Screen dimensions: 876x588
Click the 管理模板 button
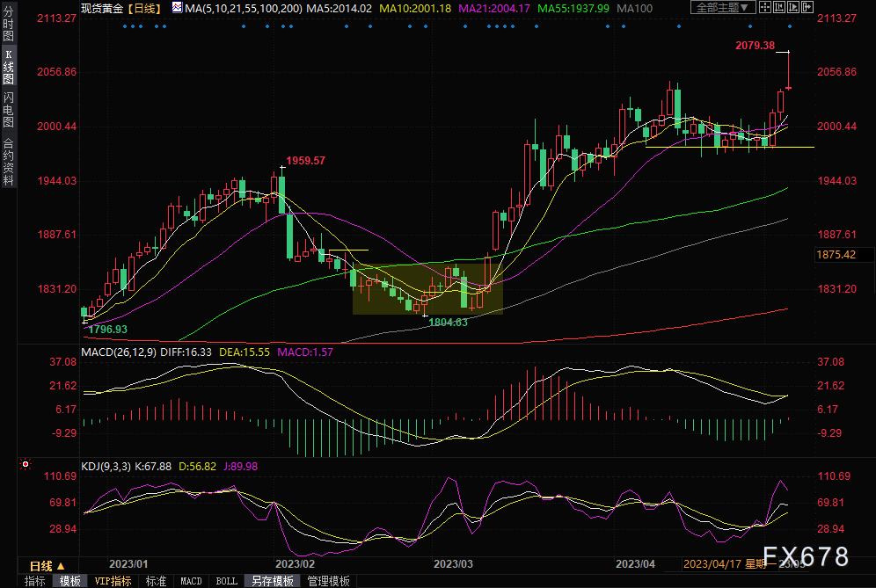(x=327, y=581)
